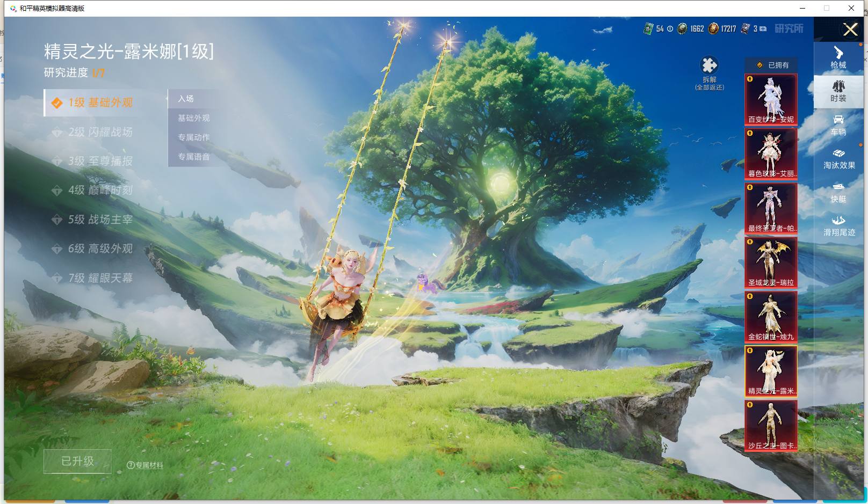The height and width of the screenshot is (504, 868).
Task: Preview the 专属语音 exclusive voice option
Action: (194, 157)
